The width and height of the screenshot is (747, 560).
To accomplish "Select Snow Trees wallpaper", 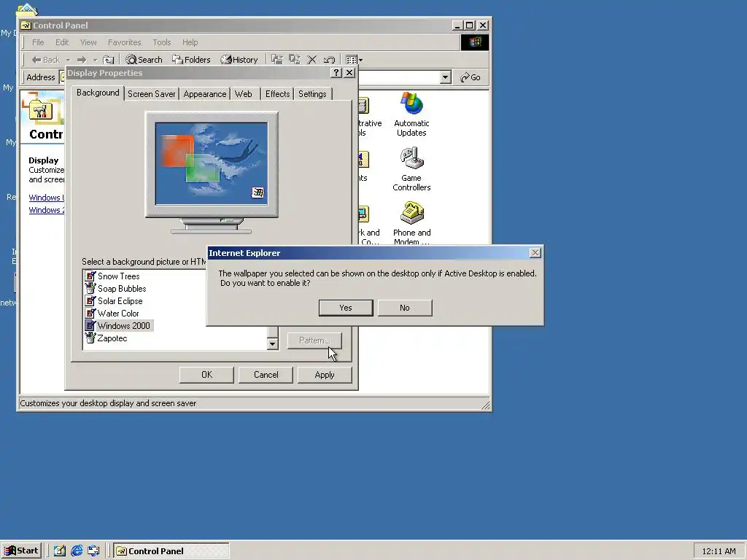I will [x=119, y=276].
